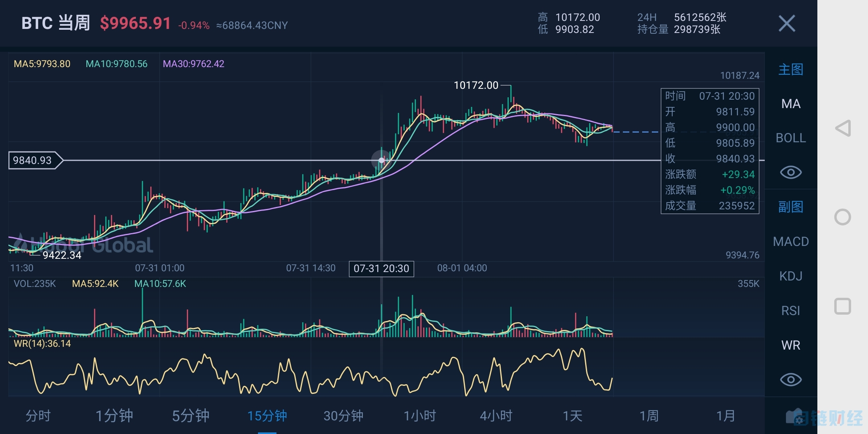Image resolution: width=868 pixels, height=434 pixels.
Task: Tap the 收 9840.93 close row in tooltip
Action: [x=710, y=159]
